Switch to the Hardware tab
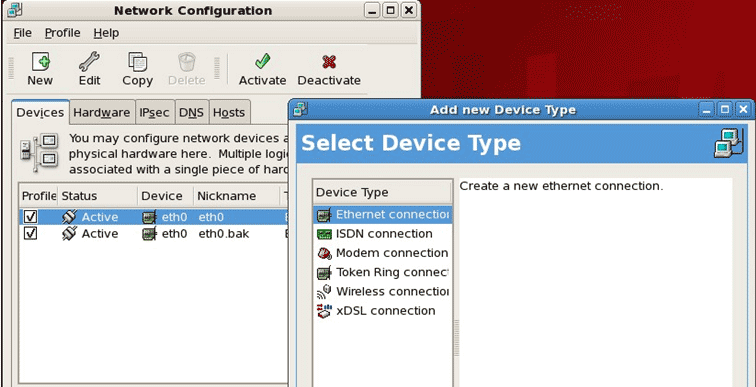756x387 pixels. point(102,112)
